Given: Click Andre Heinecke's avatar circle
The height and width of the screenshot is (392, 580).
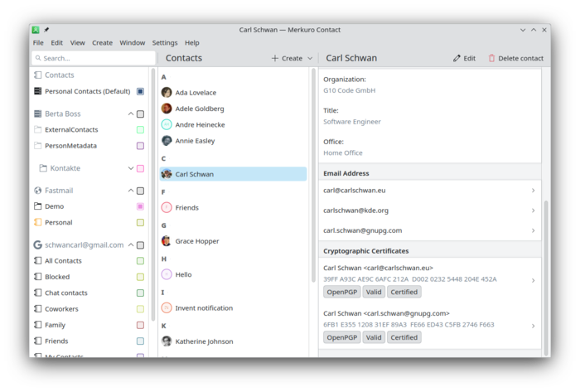Looking at the screenshot, I should (x=167, y=124).
